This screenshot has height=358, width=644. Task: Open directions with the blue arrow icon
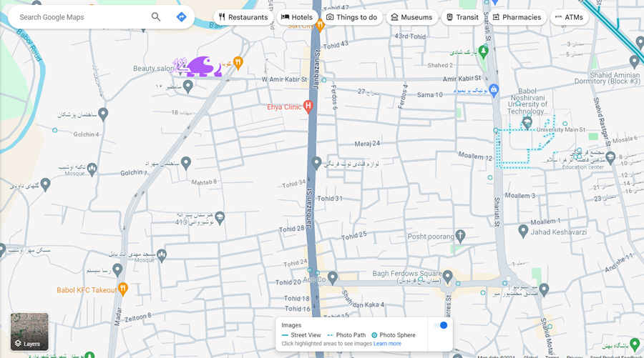coord(181,17)
